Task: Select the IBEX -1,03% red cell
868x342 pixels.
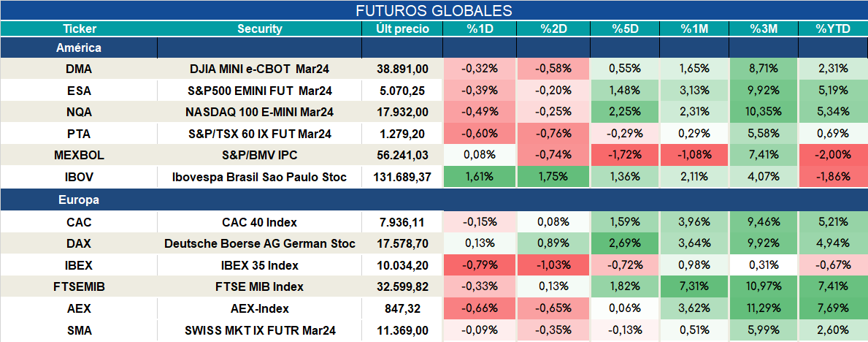Action: point(553,266)
